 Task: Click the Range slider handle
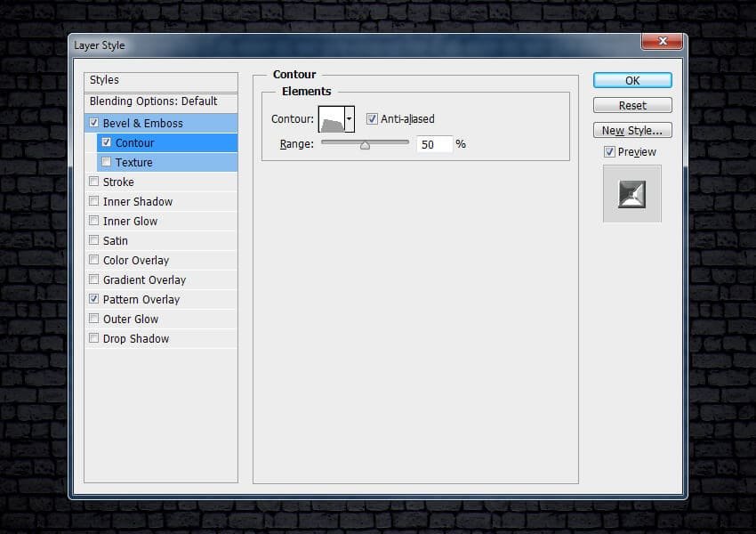pos(365,145)
